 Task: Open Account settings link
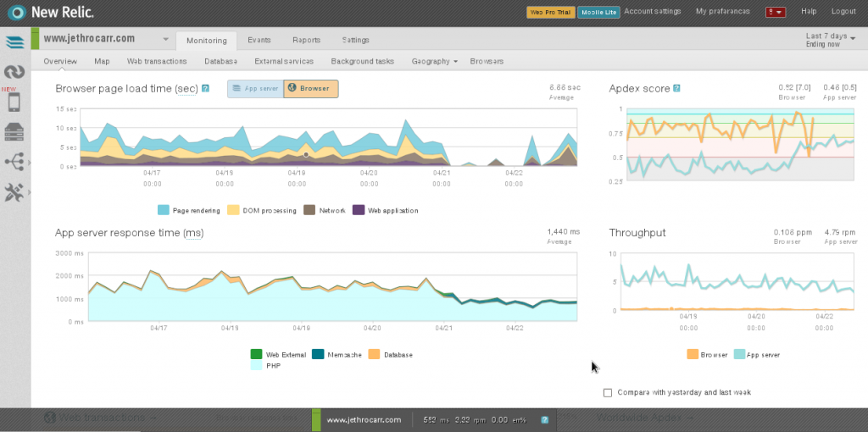point(652,11)
